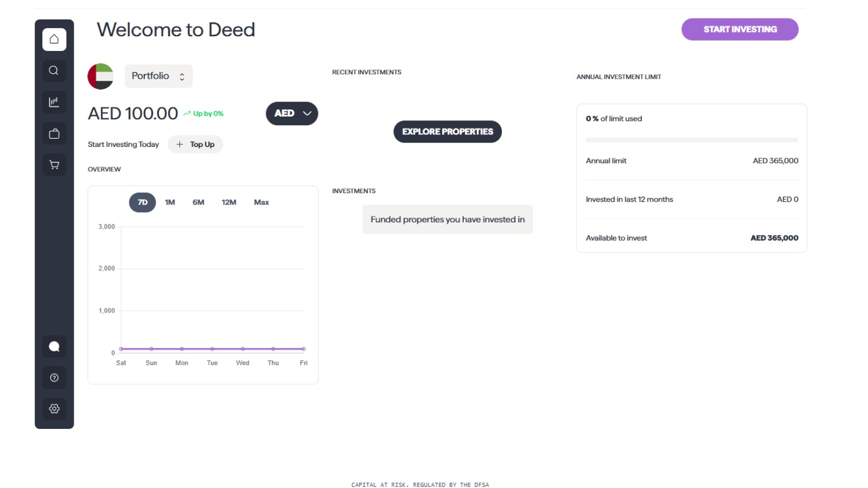Select the portfolio briefcase icon
The height and width of the screenshot is (488, 868).
[x=54, y=133]
